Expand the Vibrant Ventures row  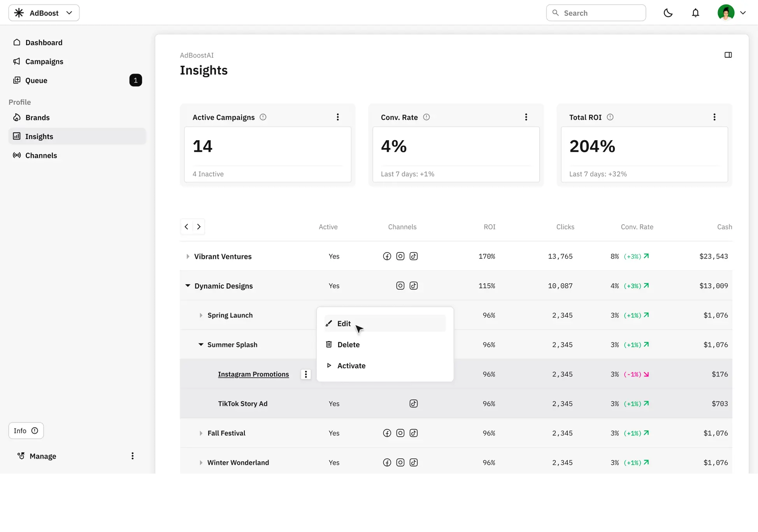[188, 256]
